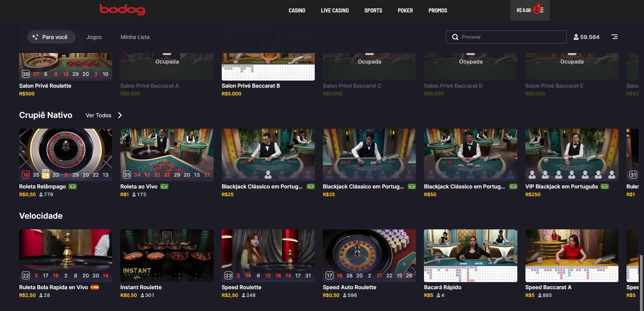Open Ruleta Bola Rapida en Vivo thumbnail
644x311 pixels.
[66, 256]
